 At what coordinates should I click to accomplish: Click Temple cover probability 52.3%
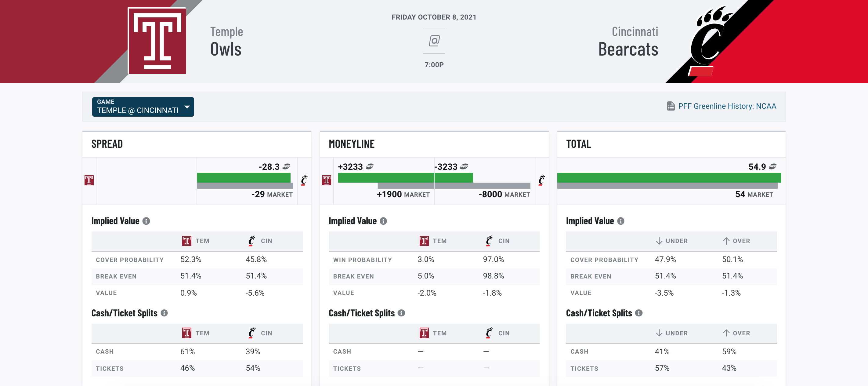pos(191,260)
